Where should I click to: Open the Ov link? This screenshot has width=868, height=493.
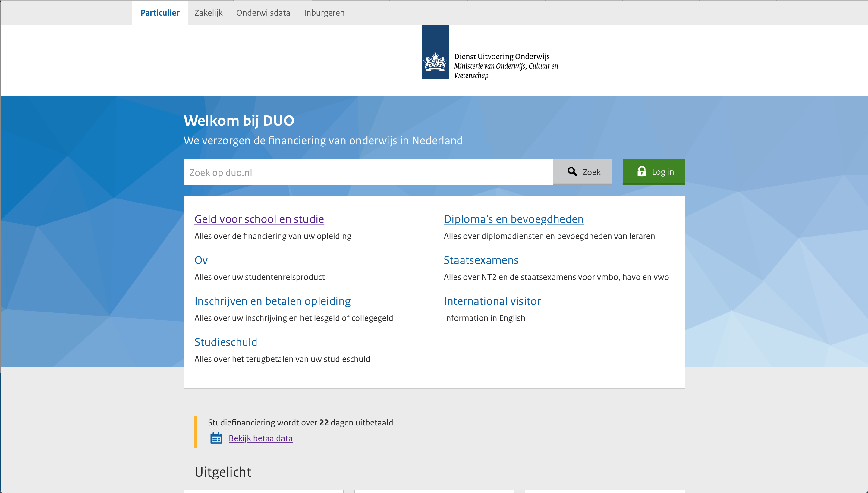(x=201, y=260)
